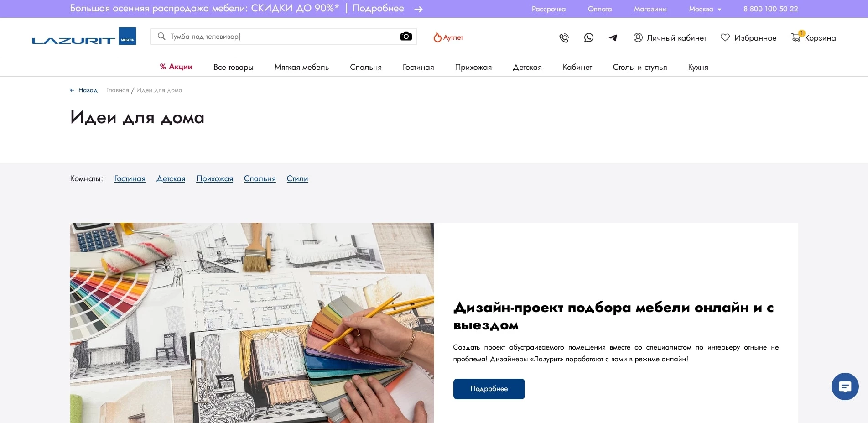
Task: Open the Аутлет section
Action: click(449, 37)
